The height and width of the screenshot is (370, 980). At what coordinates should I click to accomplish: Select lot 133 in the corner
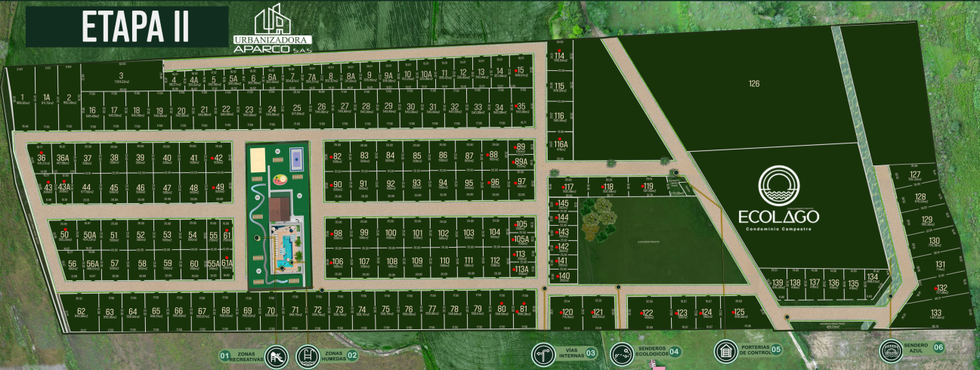(935, 313)
